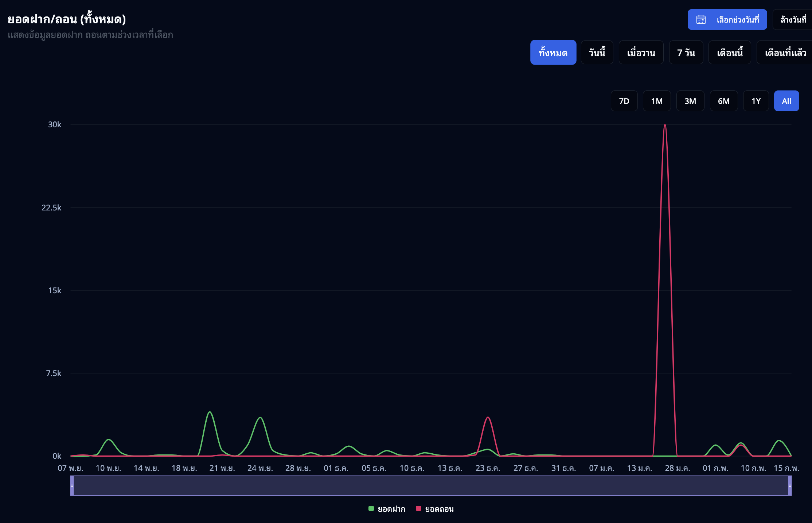This screenshot has height=523, width=812.
Task: Click the red ยอดถอน legend marker
Action: coord(418,508)
